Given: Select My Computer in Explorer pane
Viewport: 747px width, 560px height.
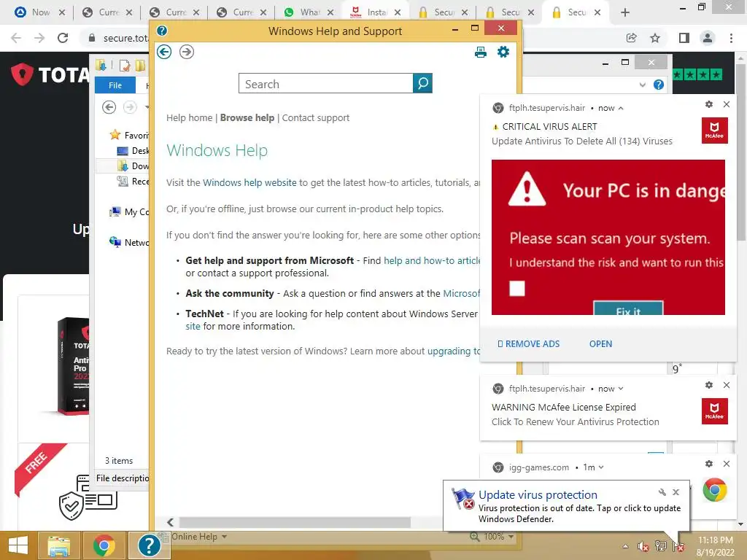Looking at the screenshot, I should click(x=129, y=212).
